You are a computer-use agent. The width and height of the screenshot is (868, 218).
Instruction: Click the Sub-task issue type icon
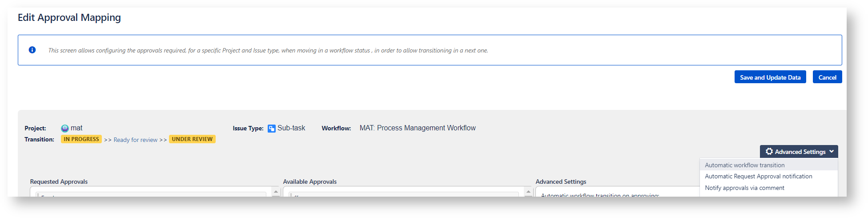[272, 129]
